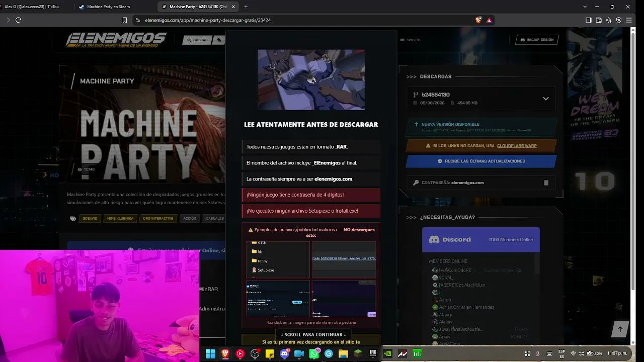Open the GDEAVIO developer tag
Image resolution: width=644 pixels, height=362 pixels.
pyautogui.click(x=90, y=219)
